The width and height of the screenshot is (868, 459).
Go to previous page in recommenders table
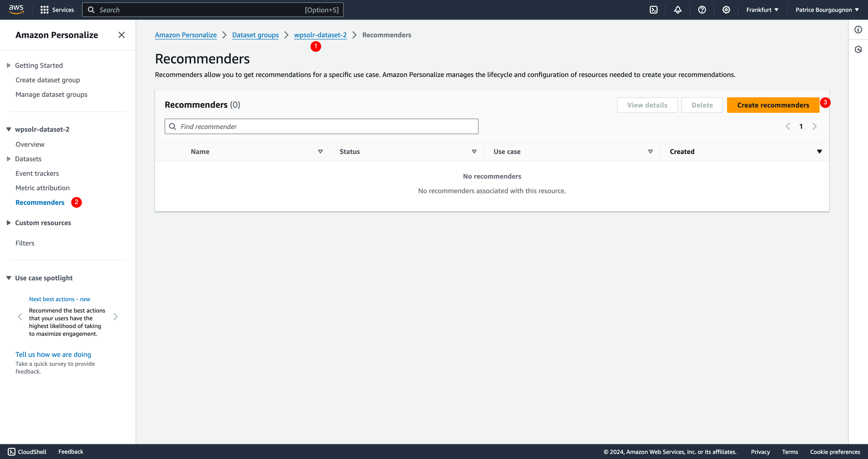788,126
